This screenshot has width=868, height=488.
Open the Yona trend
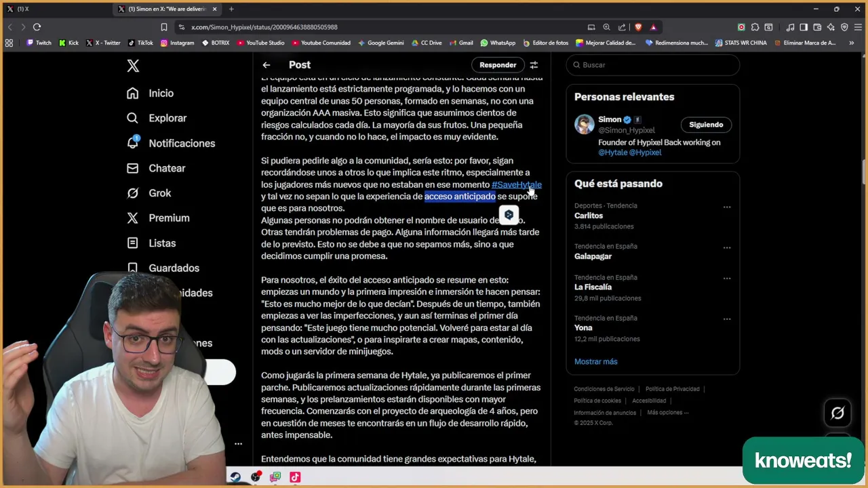583,328
